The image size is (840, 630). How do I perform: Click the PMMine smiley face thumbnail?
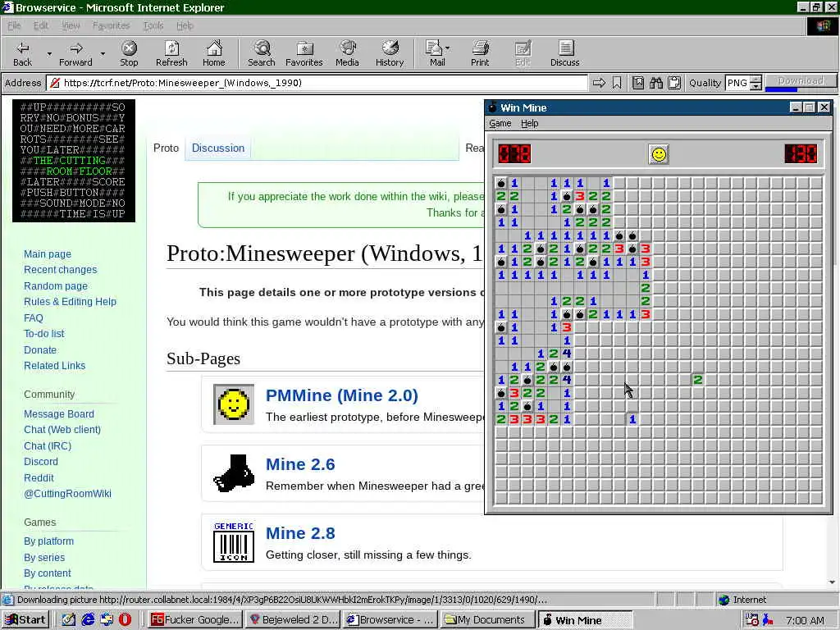pos(234,404)
